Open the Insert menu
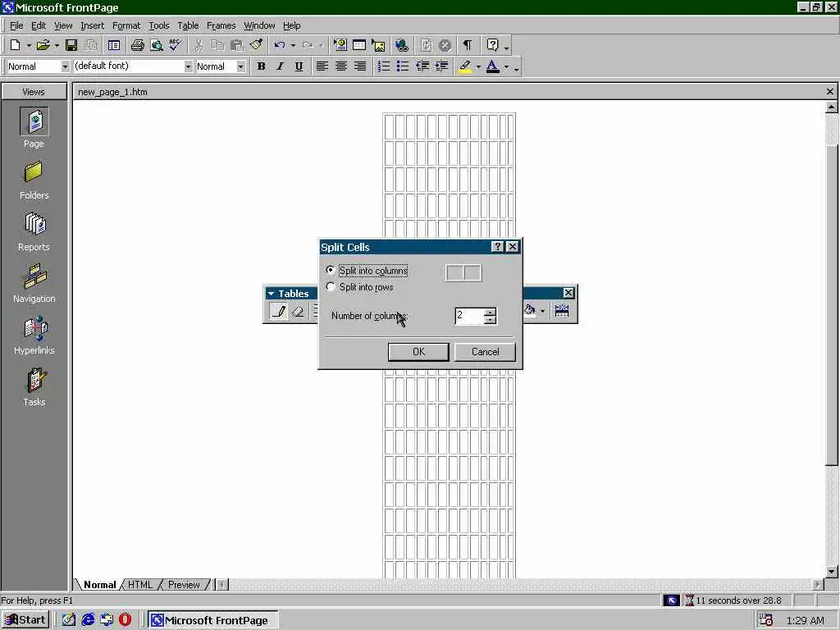The image size is (840, 630). click(92, 25)
